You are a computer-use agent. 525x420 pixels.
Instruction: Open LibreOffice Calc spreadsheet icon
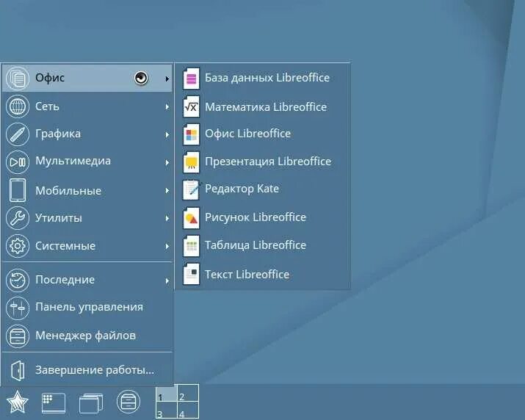pyautogui.click(x=191, y=246)
